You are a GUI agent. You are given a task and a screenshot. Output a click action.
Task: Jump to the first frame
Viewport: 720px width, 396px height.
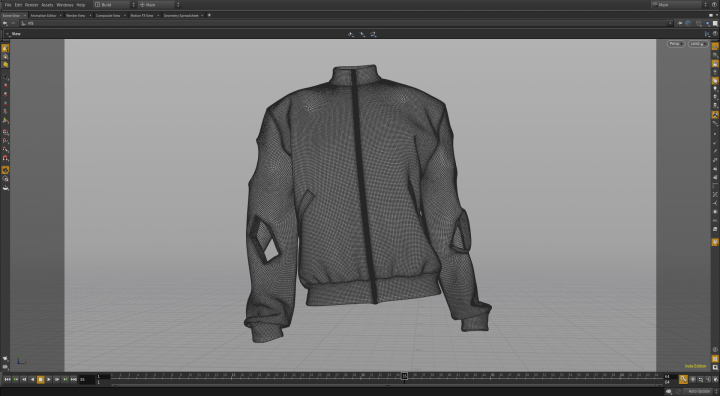(7, 379)
